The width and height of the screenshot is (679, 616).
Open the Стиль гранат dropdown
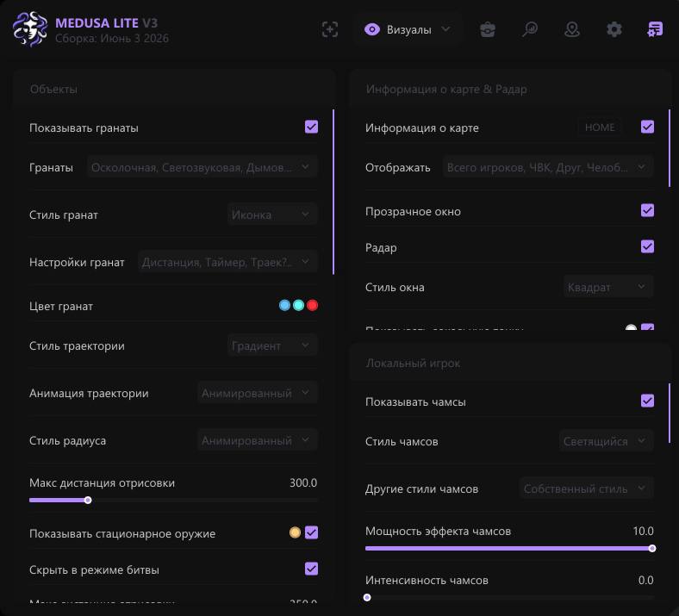[272, 215]
